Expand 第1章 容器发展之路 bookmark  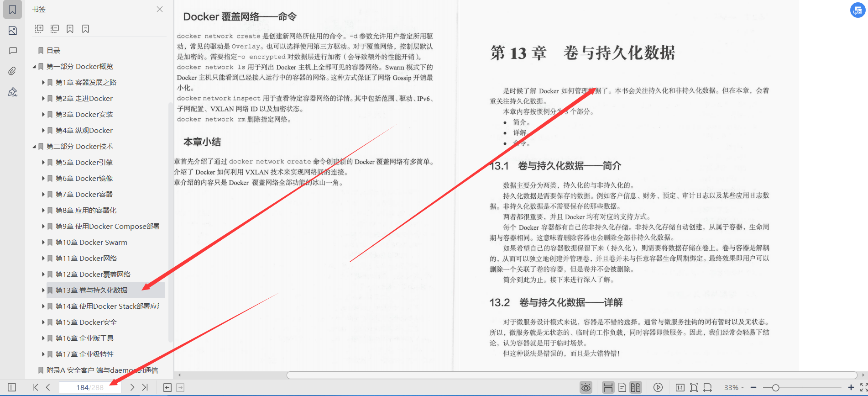(43, 83)
